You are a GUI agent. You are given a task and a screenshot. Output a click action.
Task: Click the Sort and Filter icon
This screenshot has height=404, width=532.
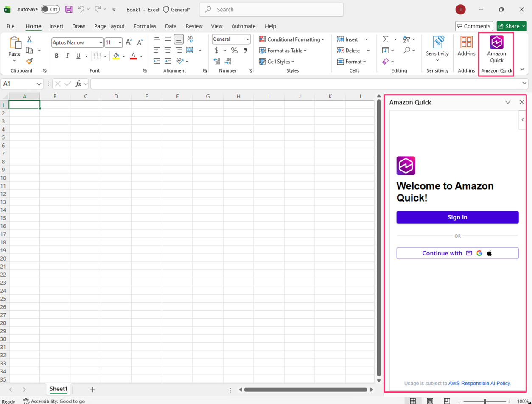(406, 39)
